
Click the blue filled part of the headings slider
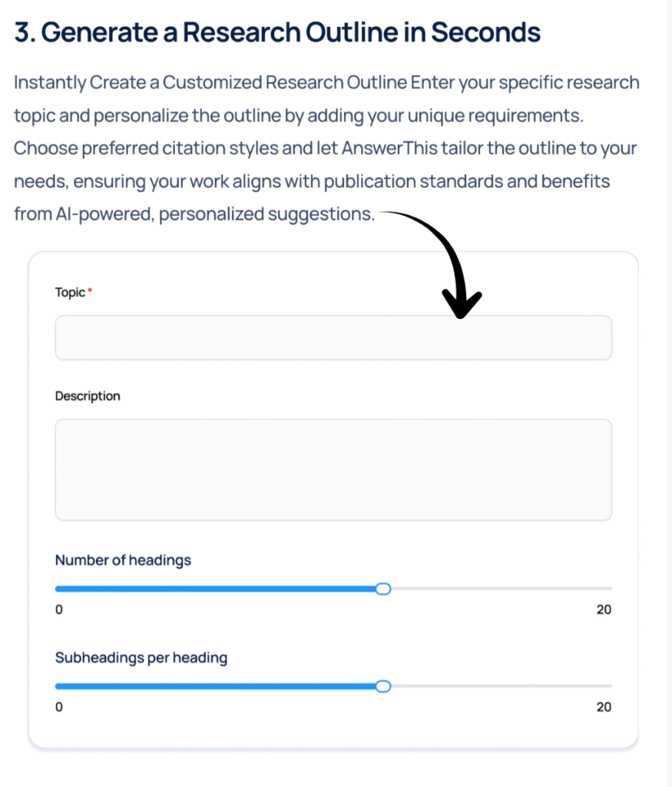(x=215, y=589)
